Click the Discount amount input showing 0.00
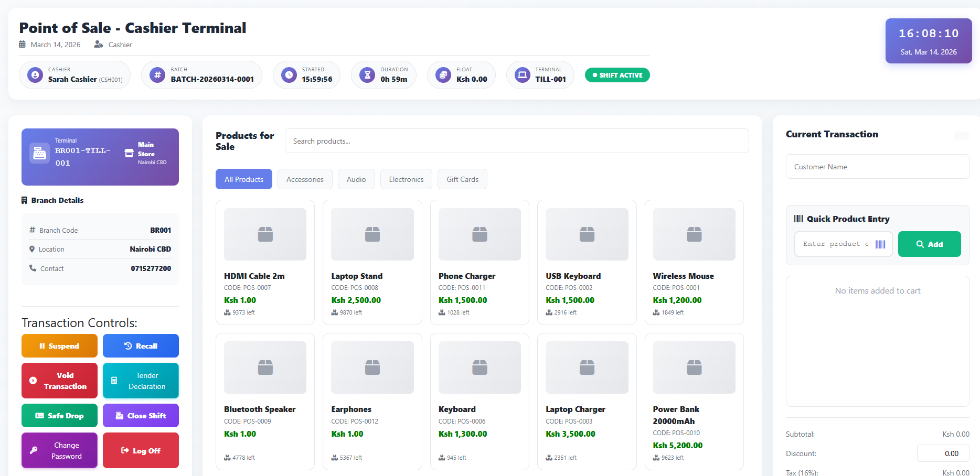 (x=943, y=453)
